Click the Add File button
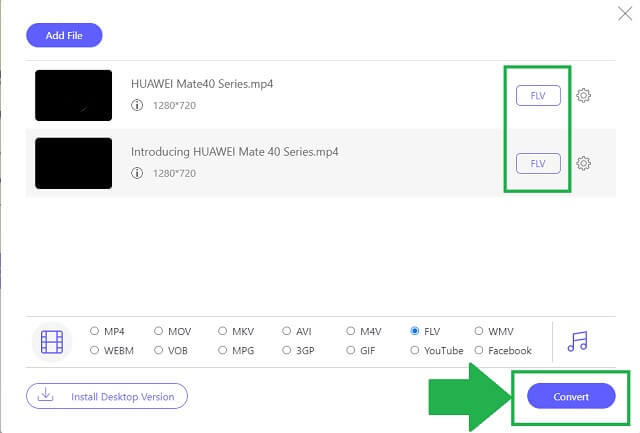Viewport: 640px width, 433px height. (64, 36)
